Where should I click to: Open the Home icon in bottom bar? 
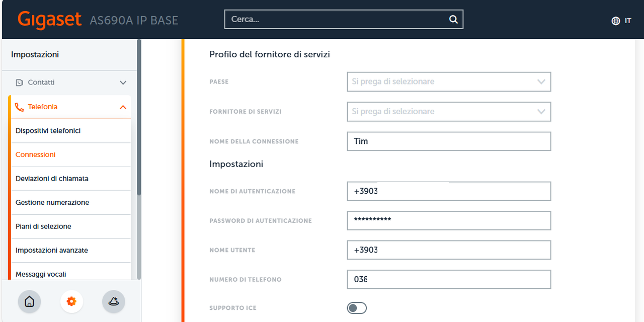(x=29, y=301)
